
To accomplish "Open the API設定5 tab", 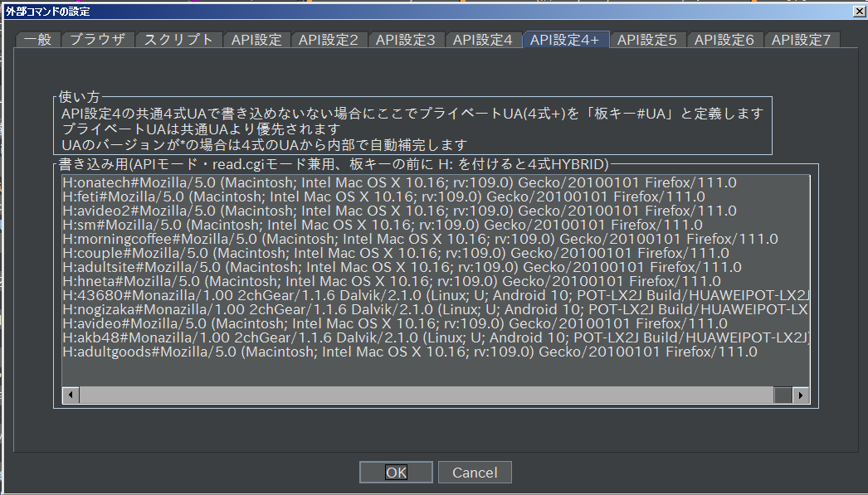I will [647, 40].
